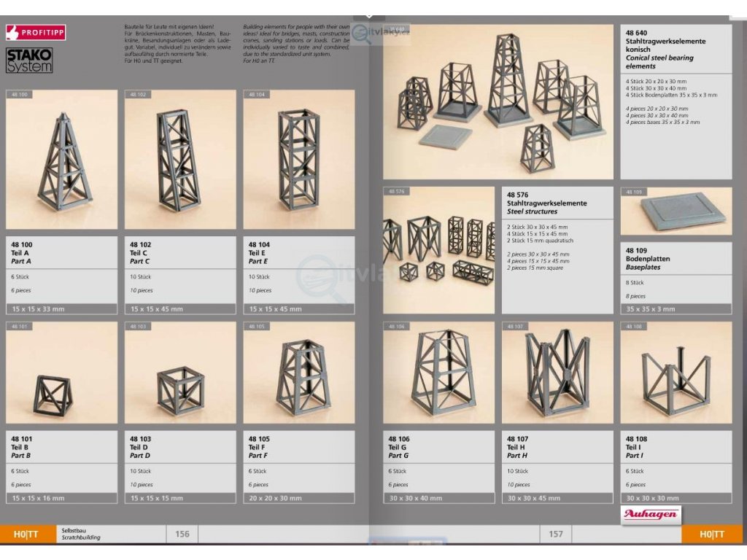Click the '15 x 15 x 16 mm' dimension bar
The height and width of the screenshot is (560, 747).
61,498
